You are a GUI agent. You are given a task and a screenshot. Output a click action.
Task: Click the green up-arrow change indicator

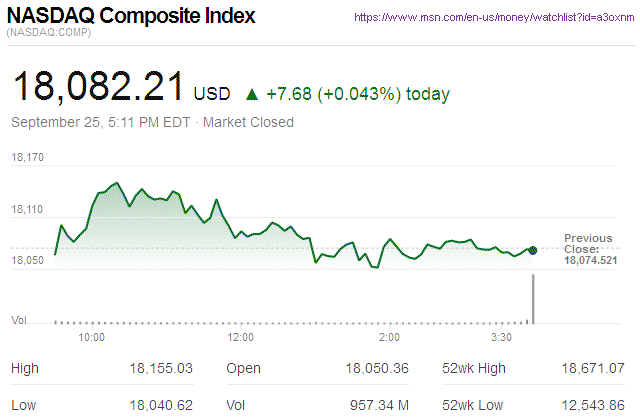(251, 95)
